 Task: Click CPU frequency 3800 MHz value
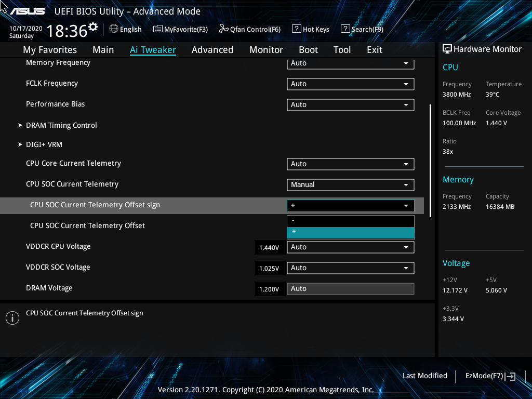tap(457, 95)
